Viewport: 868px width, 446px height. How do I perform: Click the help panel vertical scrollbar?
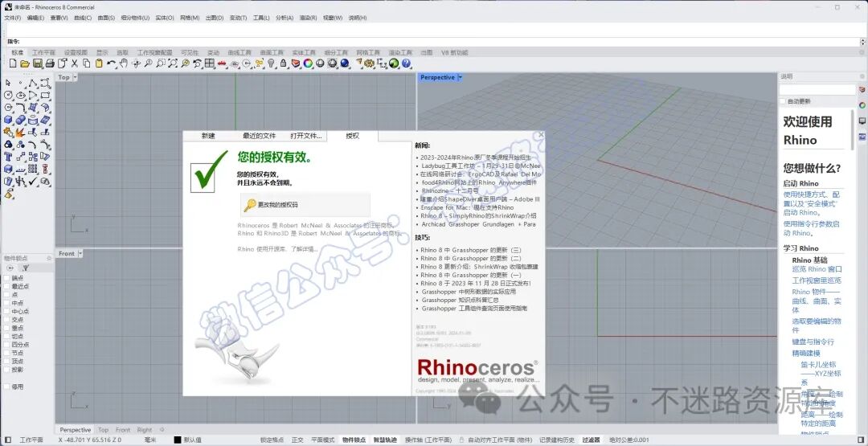[854, 130]
